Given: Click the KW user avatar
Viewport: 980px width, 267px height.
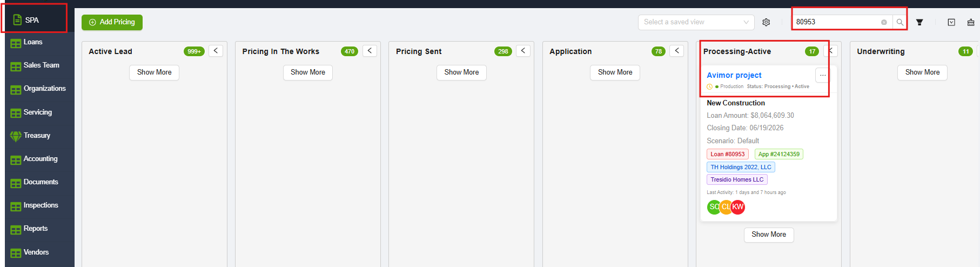Looking at the screenshot, I should point(738,207).
